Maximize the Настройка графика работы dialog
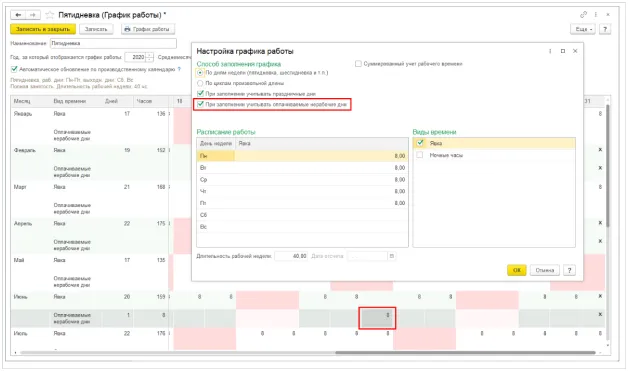The width and height of the screenshot is (628, 371). coord(563,51)
